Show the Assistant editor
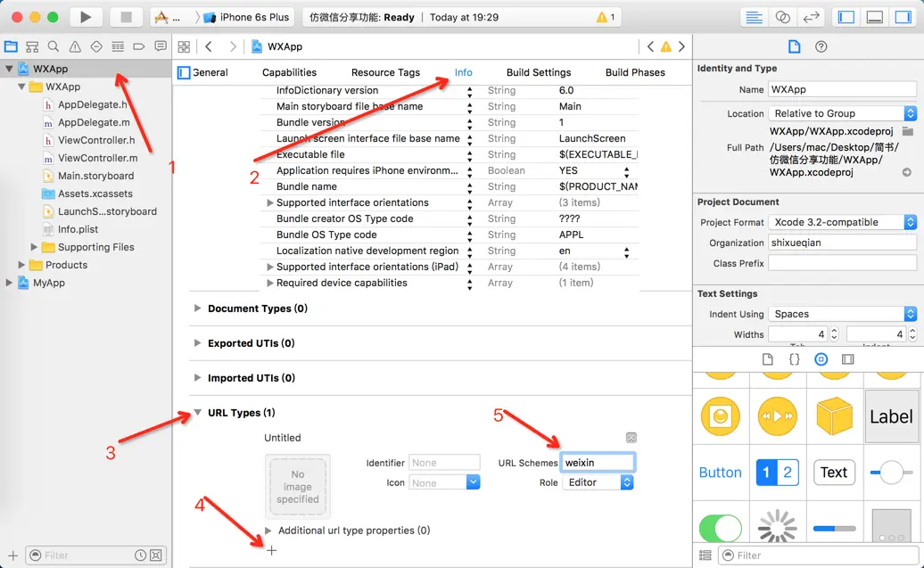 click(782, 17)
